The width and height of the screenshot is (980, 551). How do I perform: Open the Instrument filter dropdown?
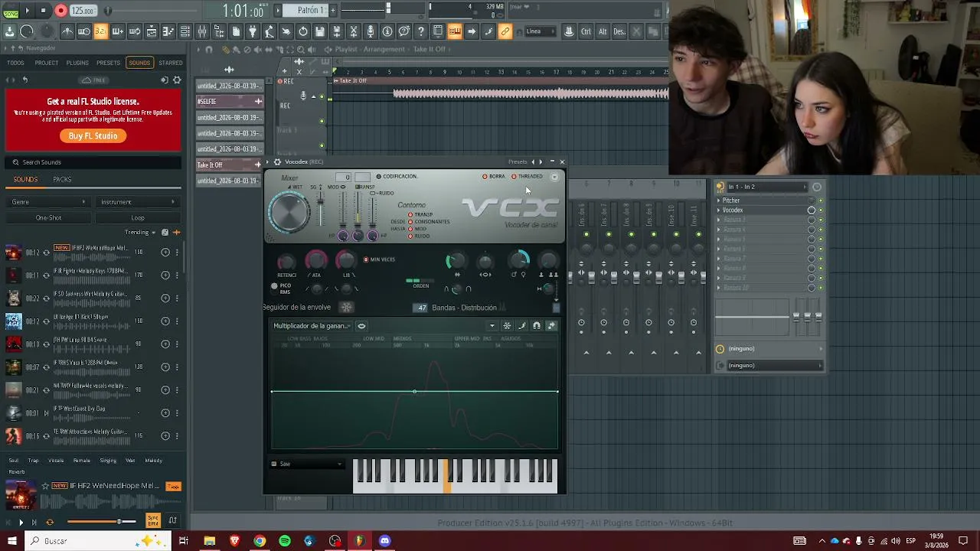[x=138, y=202]
